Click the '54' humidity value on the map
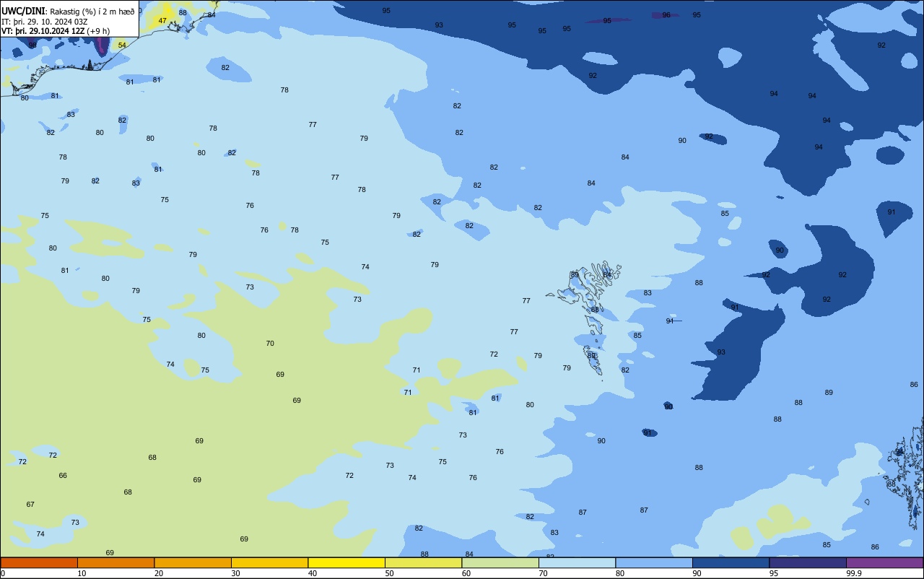 coord(122,45)
